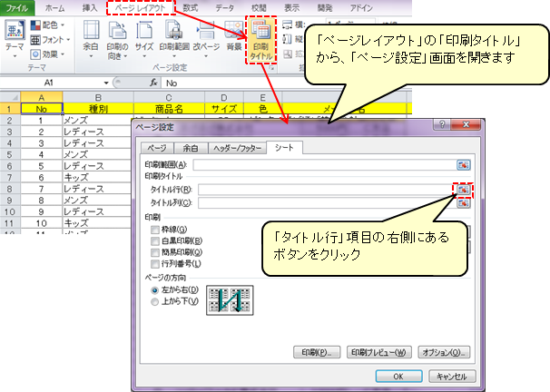Image resolution: width=550 pixels, height=392 pixels.
Task: Select the 余白 tab in Page Setup dialog
Action: [x=191, y=148]
